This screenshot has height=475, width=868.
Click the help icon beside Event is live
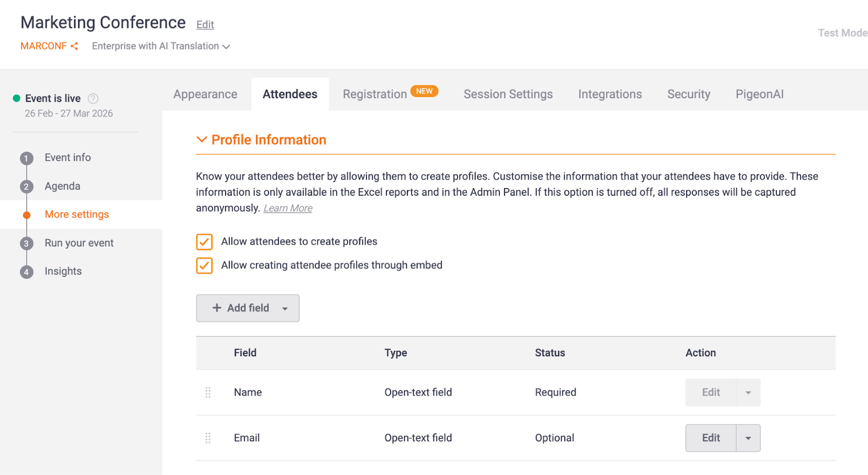(93, 98)
